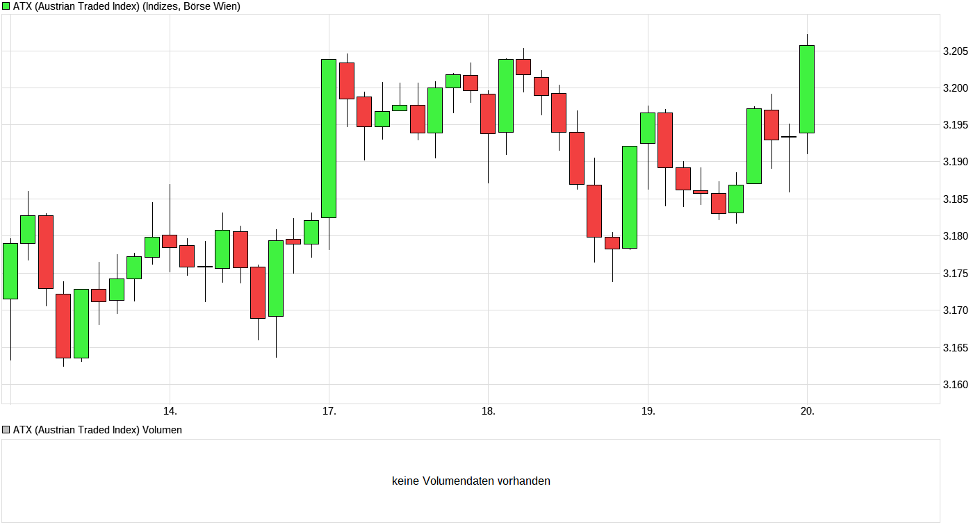The height and width of the screenshot is (532, 980).
Task: Click the '19.' date axis label
Action: (x=648, y=411)
